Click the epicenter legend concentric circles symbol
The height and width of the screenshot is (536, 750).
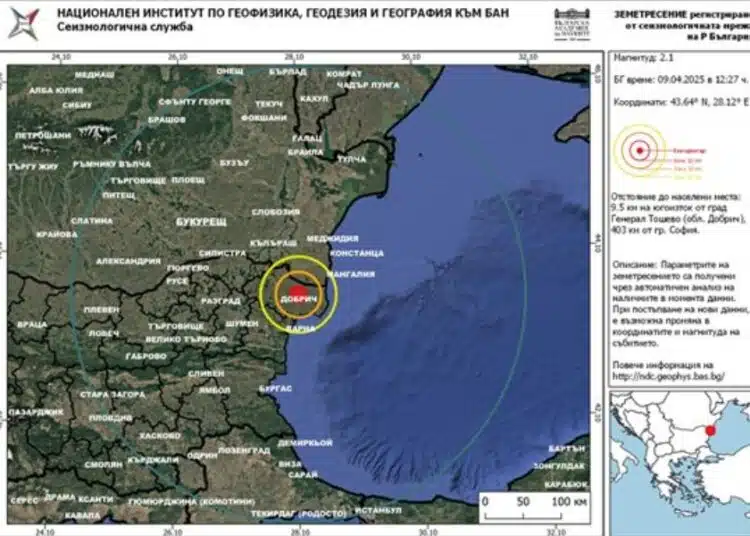[640, 151]
